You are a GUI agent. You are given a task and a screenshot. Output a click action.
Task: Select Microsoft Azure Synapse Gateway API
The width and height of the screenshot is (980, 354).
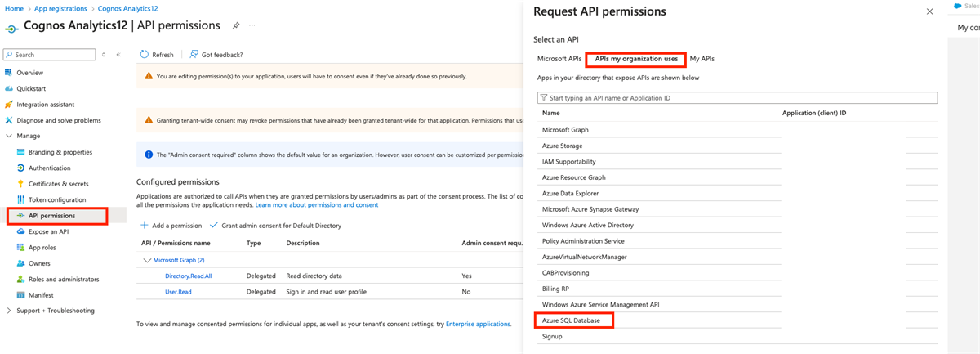[x=590, y=209]
